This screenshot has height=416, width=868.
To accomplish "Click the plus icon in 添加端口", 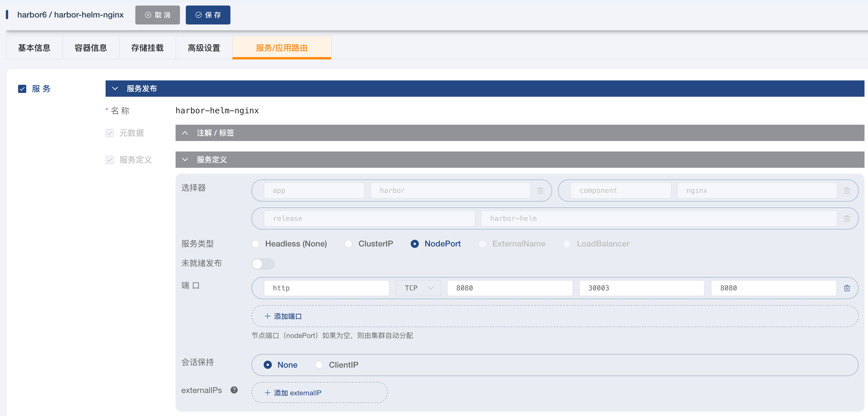I will click(267, 316).
